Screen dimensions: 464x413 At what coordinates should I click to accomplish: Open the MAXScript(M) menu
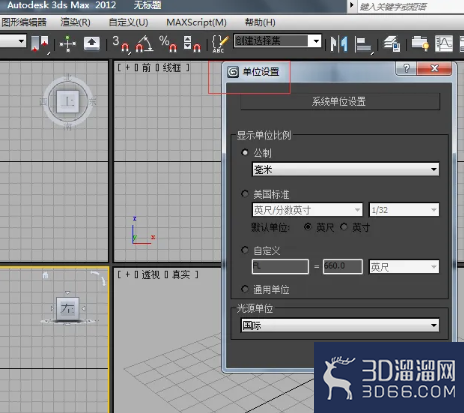(x=196, y=22)
